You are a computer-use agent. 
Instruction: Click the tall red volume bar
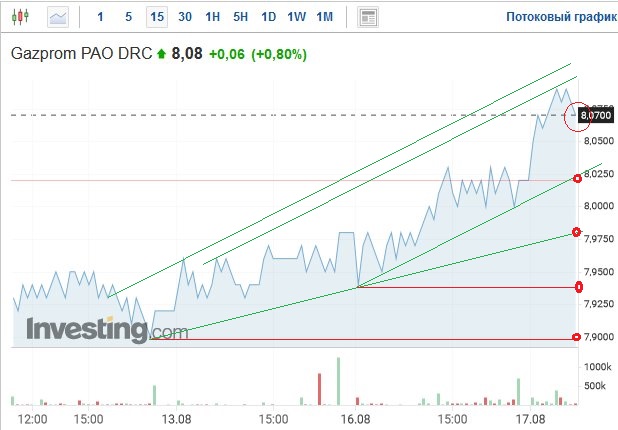[319, 389]
